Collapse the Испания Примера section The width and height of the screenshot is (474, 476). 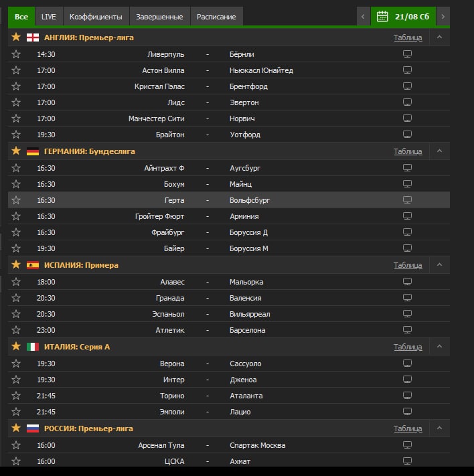click(x=439, y=265)
